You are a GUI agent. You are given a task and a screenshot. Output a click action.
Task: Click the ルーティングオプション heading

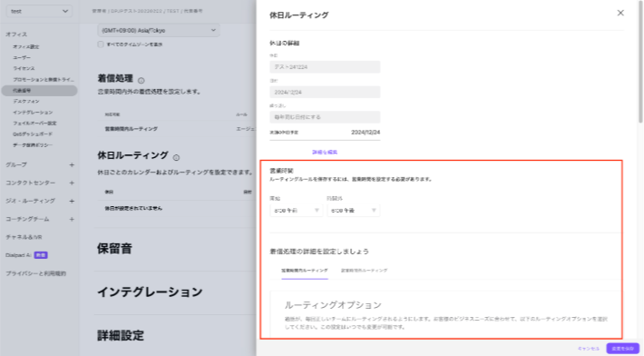pyautogui.click(x=333, y=305)
